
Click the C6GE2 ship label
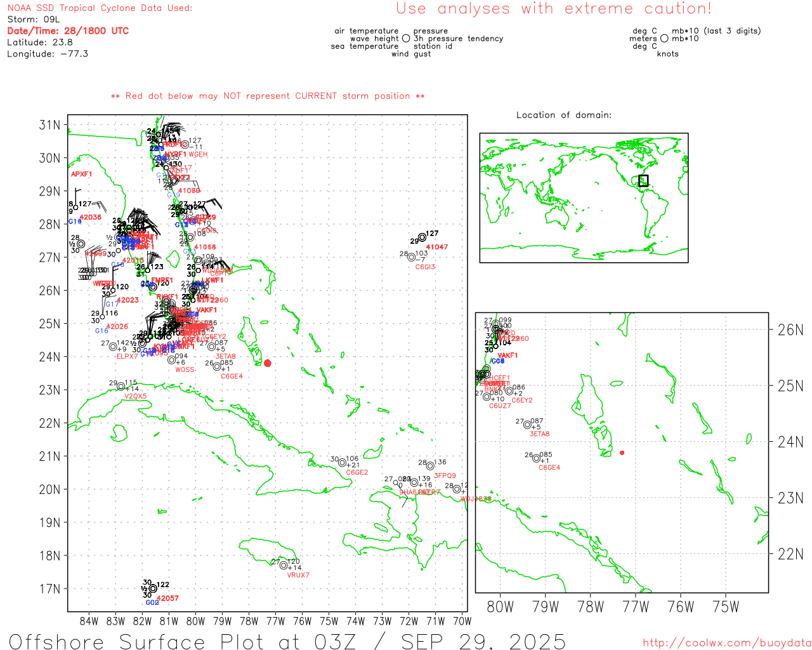coord(357,472)
